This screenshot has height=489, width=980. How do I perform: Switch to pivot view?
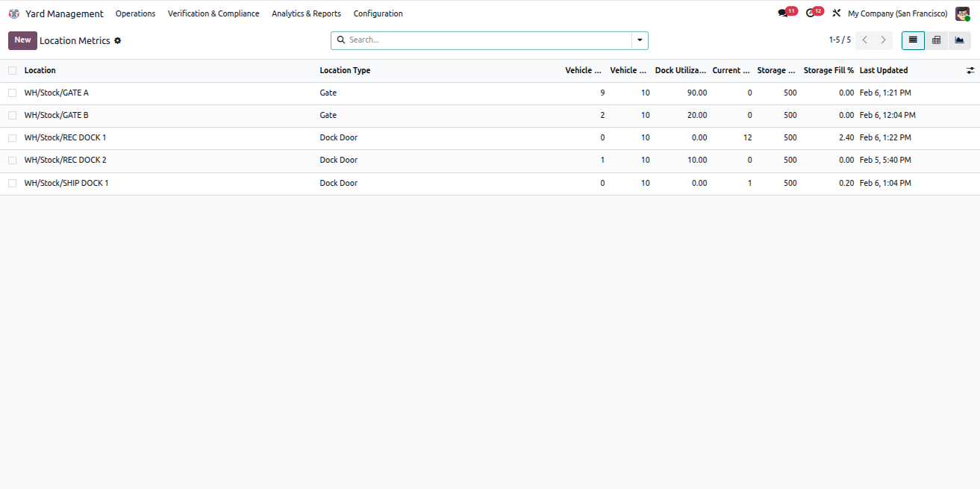pos(936,40)
